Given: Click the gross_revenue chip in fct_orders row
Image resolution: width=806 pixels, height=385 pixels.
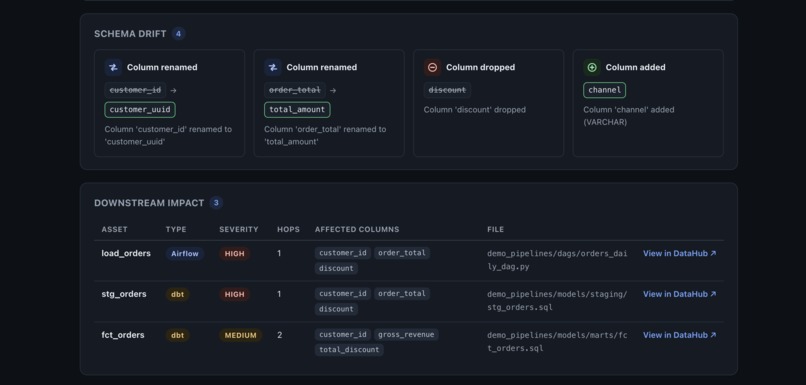Looking at the screenshot, I should click(406, 335).
